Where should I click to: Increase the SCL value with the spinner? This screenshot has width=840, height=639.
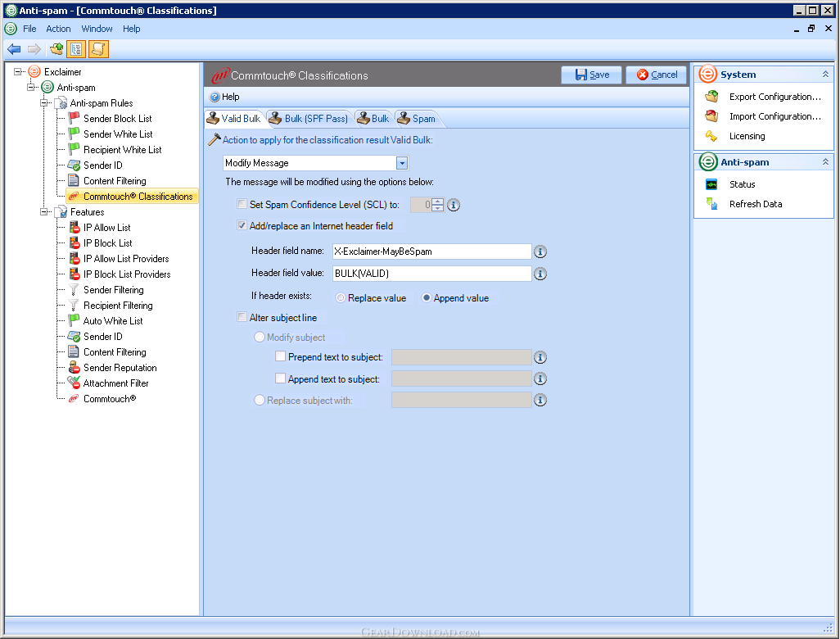click(x=438, y=202)
